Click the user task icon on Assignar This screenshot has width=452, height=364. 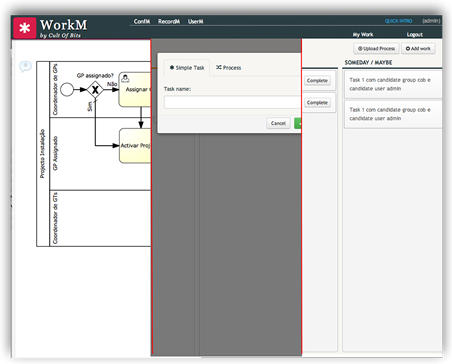(x=125, y=79)
